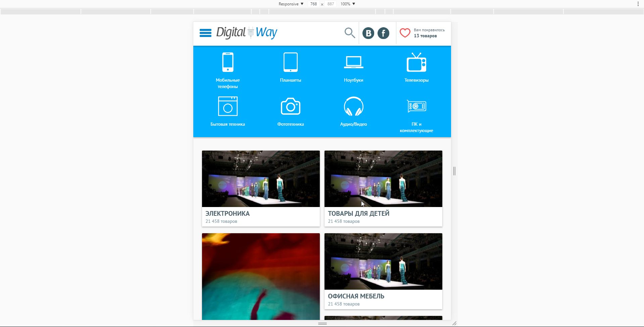Open Аудио/Видео category link
The width and height of the screenshot is (644, 327).
tap(354, 124)
